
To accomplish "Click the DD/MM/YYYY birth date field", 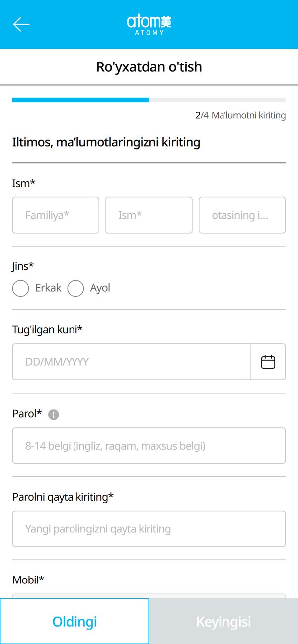I will (x=131, y=362).
